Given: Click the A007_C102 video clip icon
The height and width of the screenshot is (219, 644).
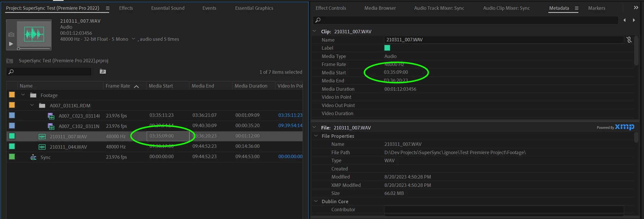Looking at the screenshot, I should (51, 126).
